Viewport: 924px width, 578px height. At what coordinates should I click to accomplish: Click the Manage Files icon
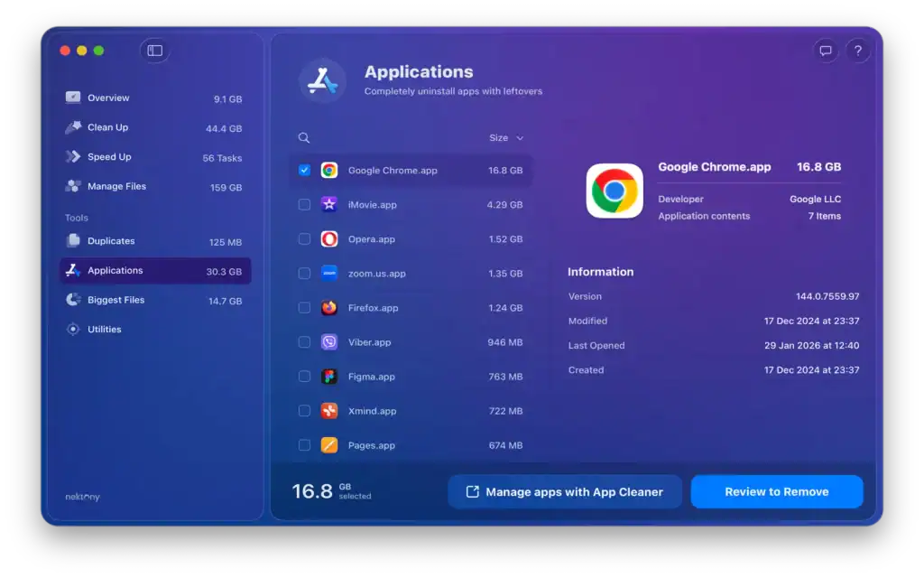[x=73, y=186]
